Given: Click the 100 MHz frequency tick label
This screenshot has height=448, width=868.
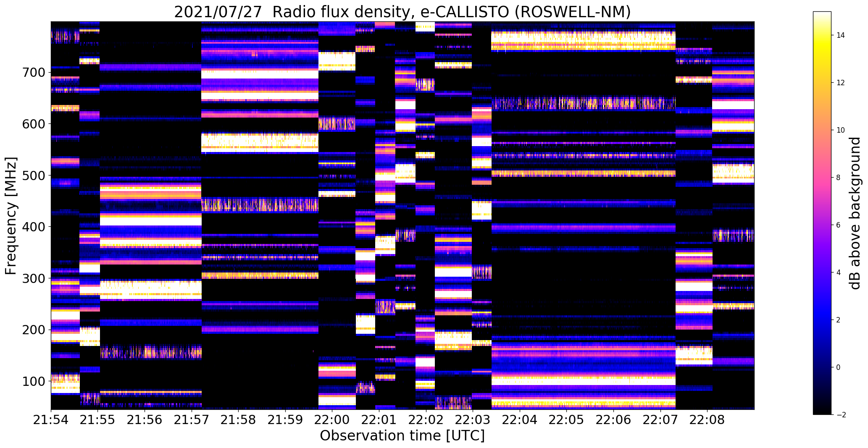Looking at the screenshot, I should (x=33, y=381).
